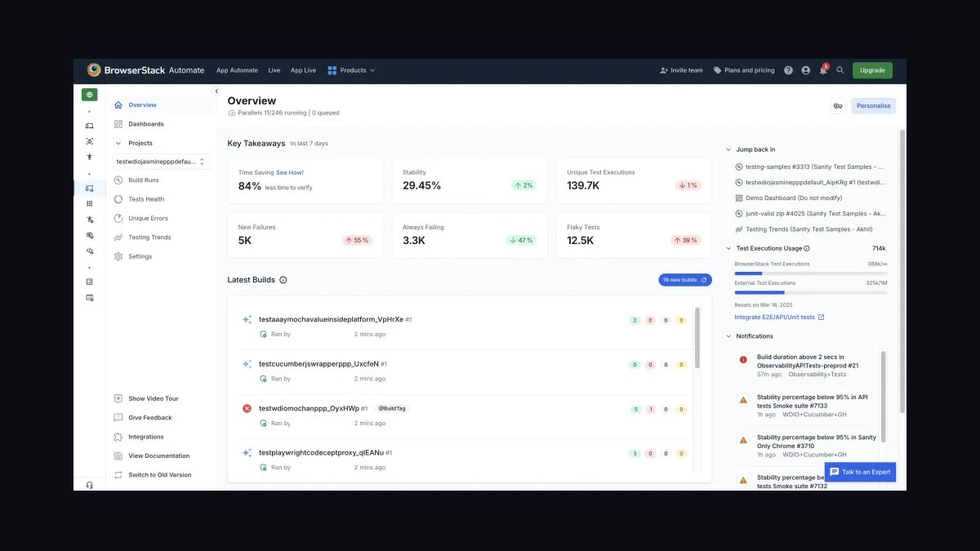980x551 pixels.
Task: Collapse the Notifications section
Action: coord(728,336)
